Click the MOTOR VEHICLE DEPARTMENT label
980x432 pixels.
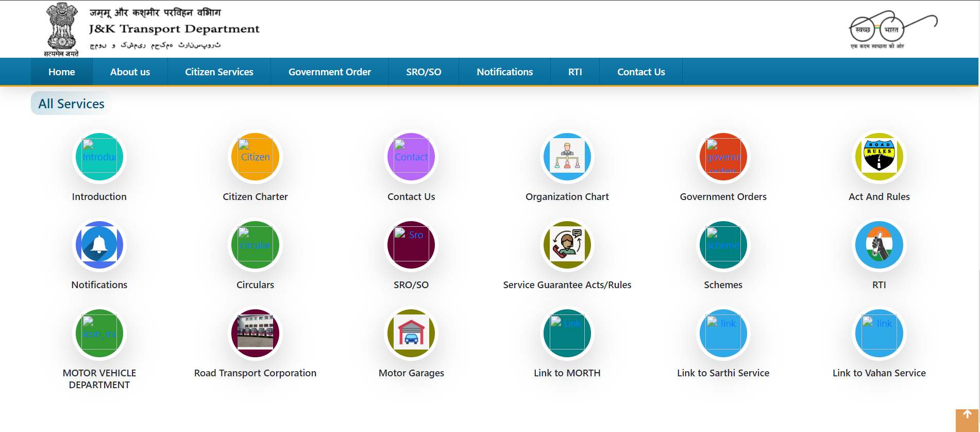(x=99, y=379)
